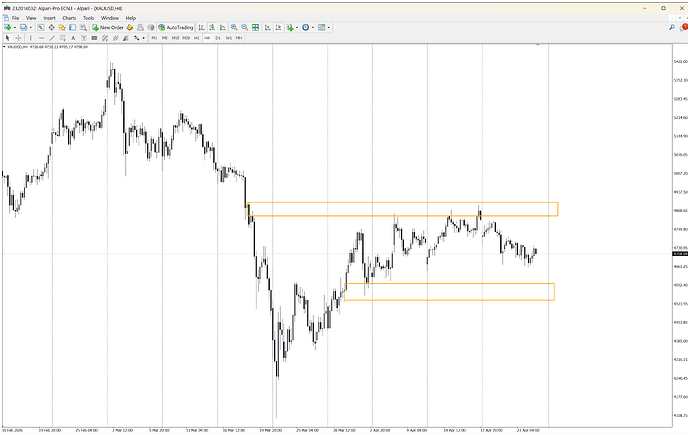Open the Data Window crosshair-target icon

51,27
